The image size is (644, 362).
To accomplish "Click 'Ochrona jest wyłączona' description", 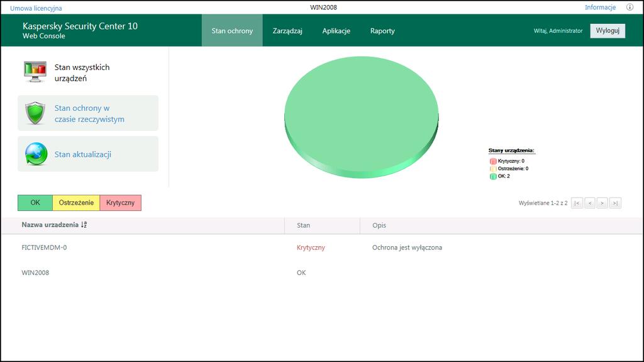I will pos(407,247).
